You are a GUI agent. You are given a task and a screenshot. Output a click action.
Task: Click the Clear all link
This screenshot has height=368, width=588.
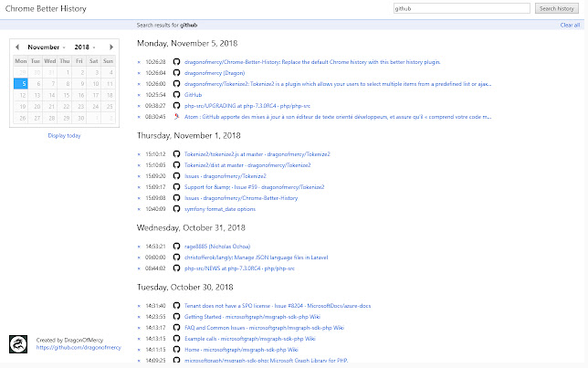point(570,26)
